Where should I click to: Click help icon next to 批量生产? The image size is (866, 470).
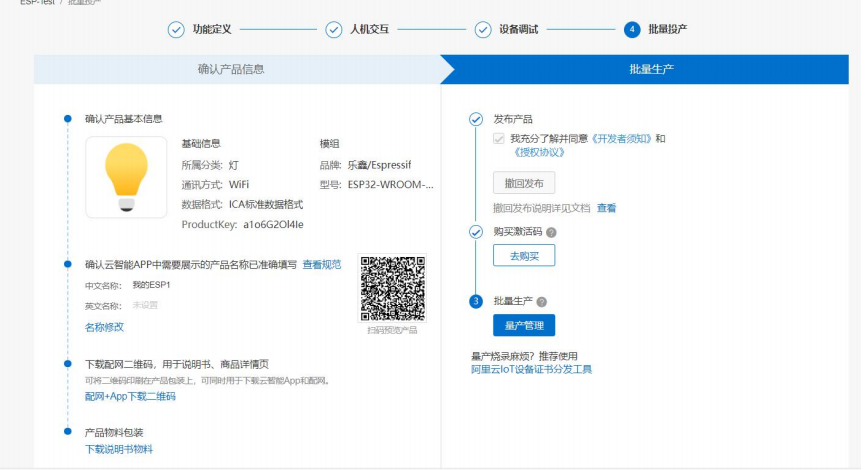coord(542,302)
